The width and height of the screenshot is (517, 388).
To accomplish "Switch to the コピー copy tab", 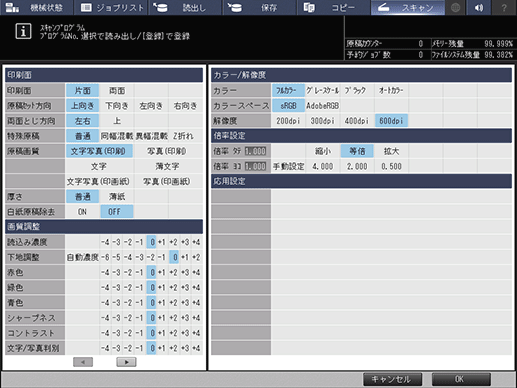I will pyautogui.click(x=334, y=7).
